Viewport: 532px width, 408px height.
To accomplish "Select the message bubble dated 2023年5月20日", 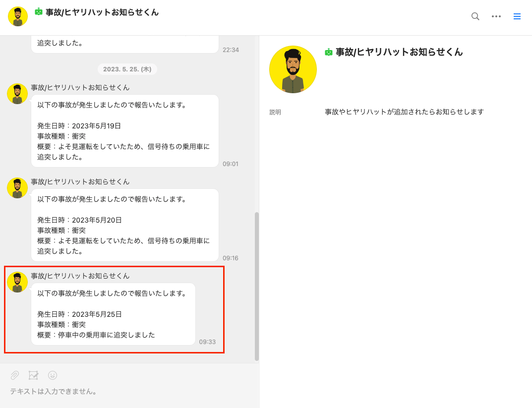I will (125, 225).
